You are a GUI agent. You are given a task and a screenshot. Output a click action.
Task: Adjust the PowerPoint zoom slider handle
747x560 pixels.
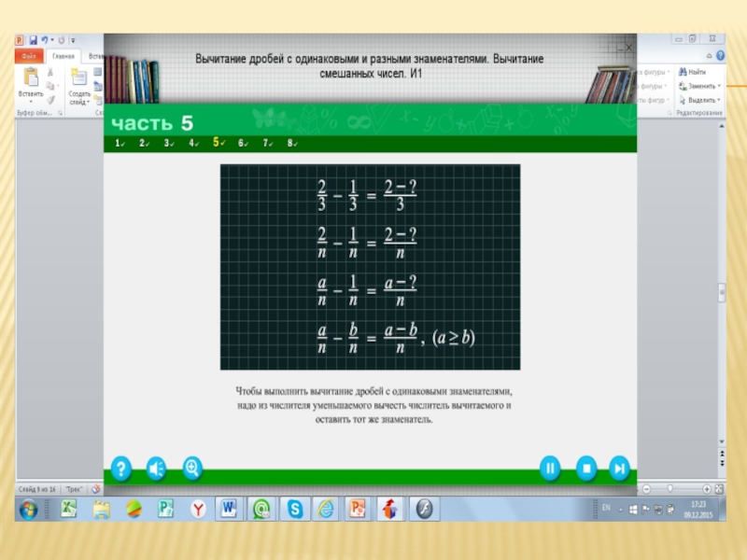(670, 488)
